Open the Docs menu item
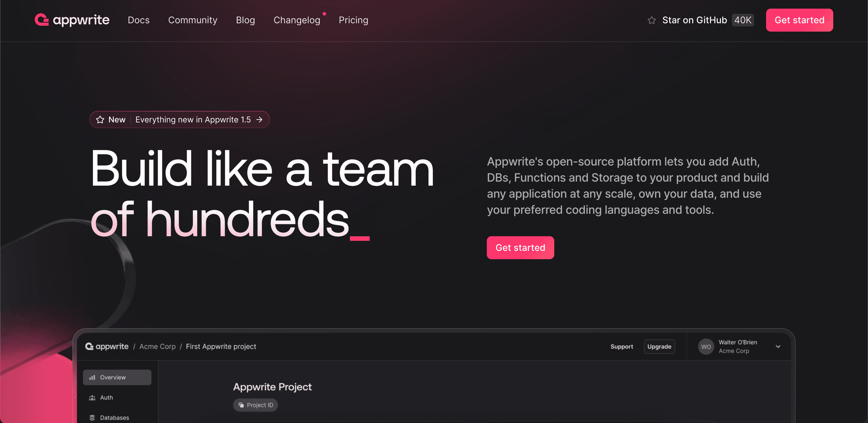868x423 pixels. (139, 20)
